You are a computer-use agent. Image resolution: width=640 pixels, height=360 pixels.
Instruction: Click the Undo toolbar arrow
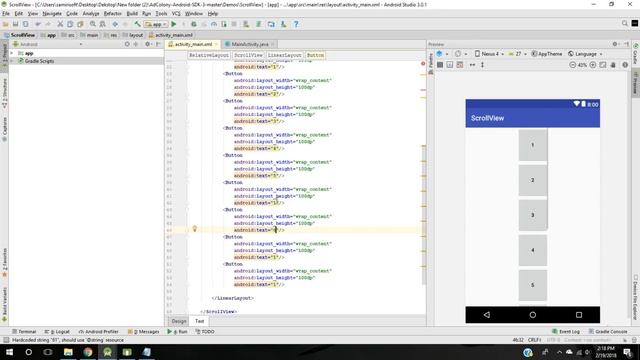pos(38,24)
